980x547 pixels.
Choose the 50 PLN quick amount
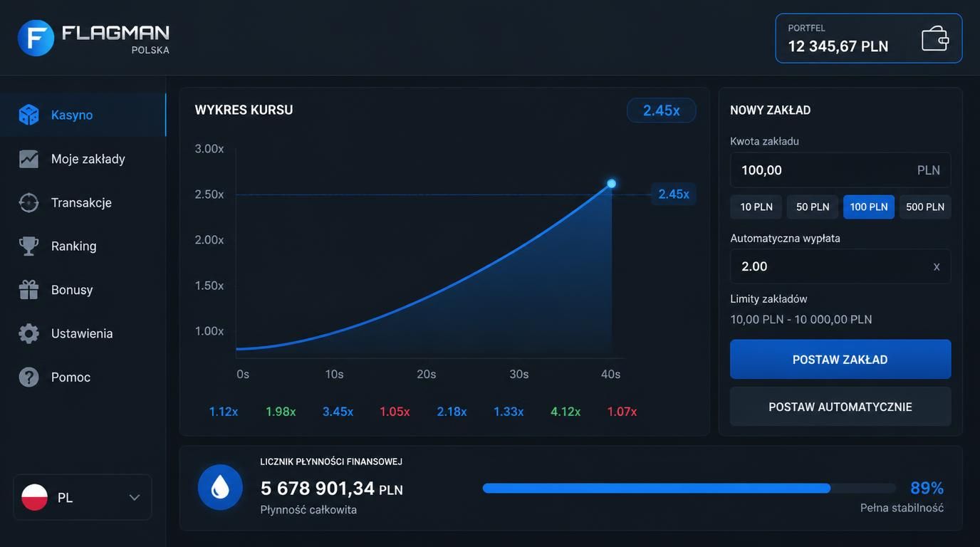(x=813, y=207)
